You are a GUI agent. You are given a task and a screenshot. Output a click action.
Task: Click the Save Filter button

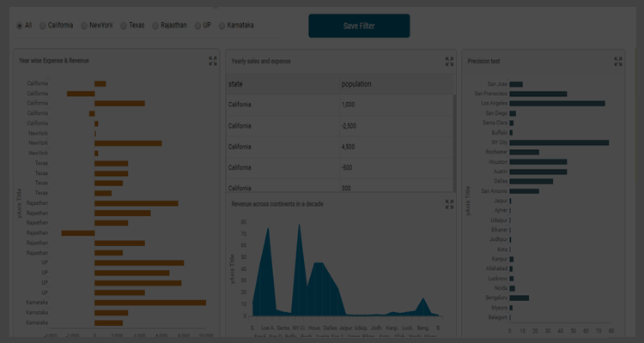coord(359,26)
